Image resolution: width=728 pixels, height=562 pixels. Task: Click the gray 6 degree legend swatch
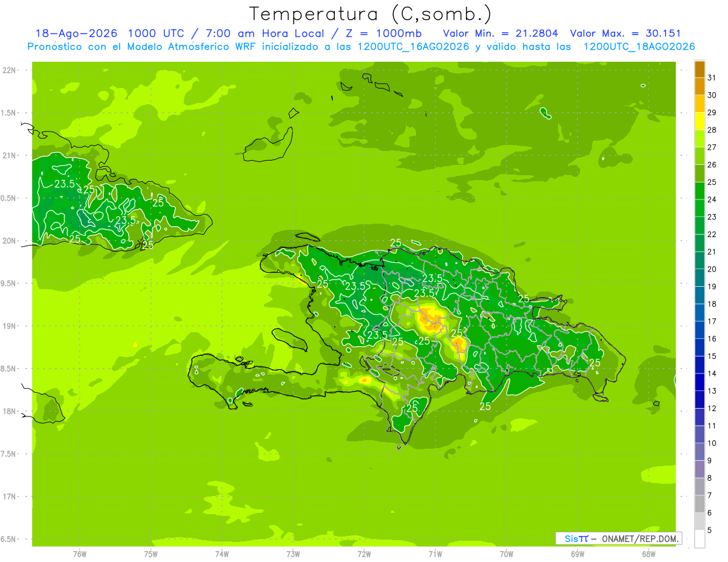coord(699,504)
